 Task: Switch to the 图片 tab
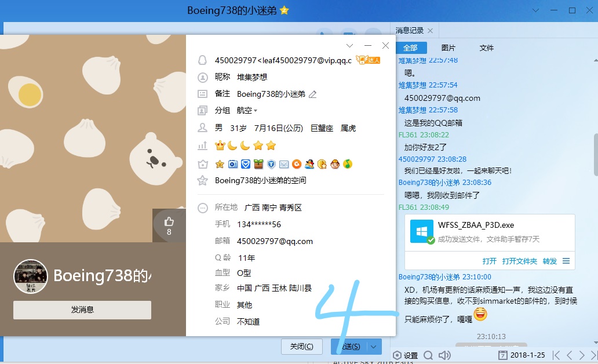pos(448,48)
